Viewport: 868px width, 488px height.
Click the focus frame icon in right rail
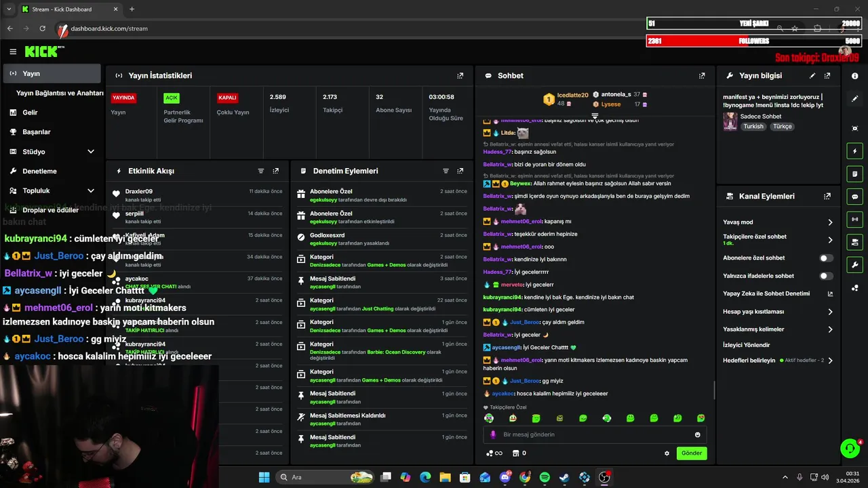[855, 129]
